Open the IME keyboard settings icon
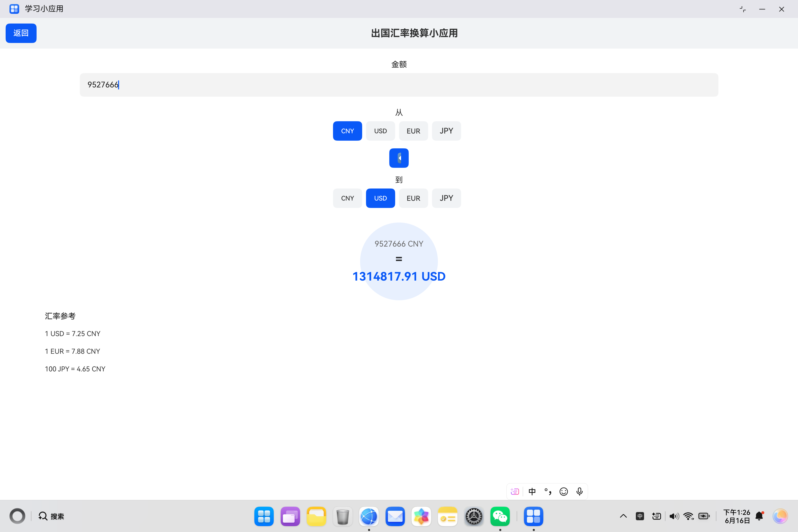The height and width of the screenshot is (532, 798). tap(515, 491)
